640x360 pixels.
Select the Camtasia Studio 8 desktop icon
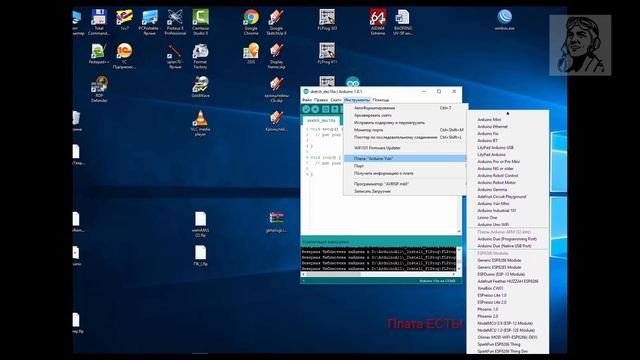tap(200, 22)
